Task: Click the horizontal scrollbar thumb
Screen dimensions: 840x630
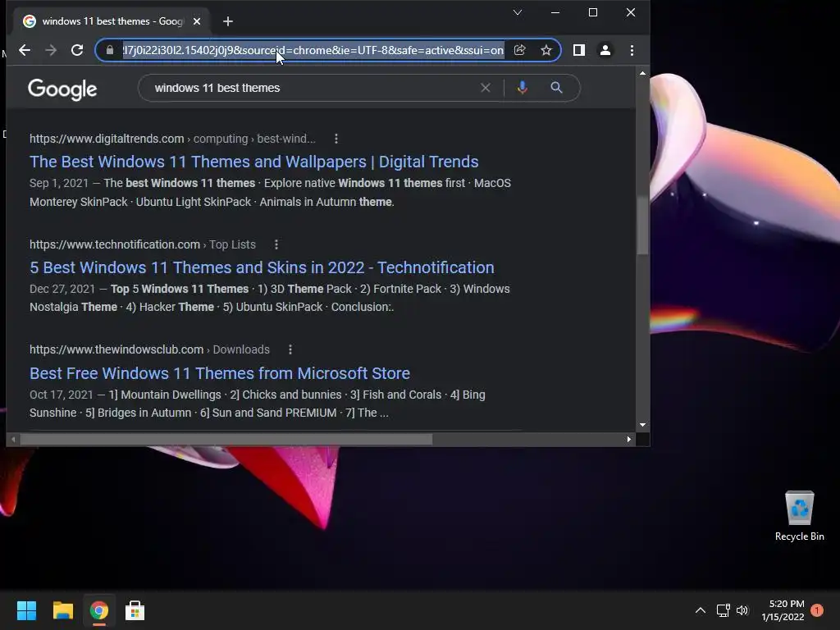Action: 226,440
